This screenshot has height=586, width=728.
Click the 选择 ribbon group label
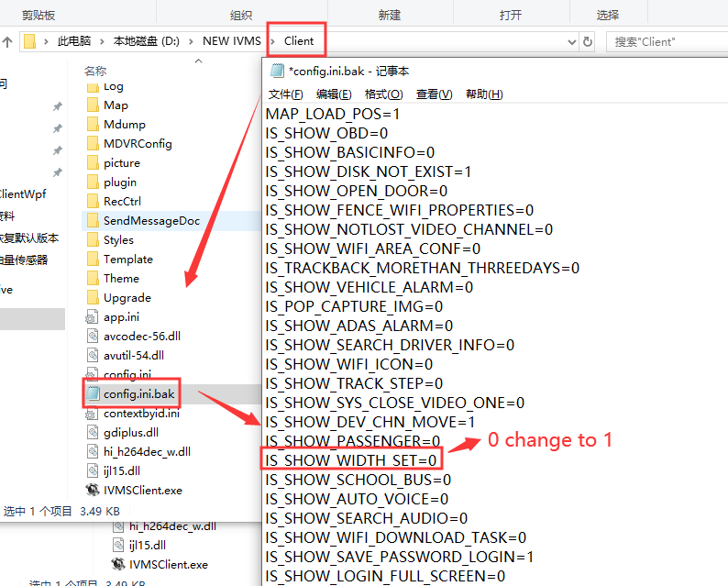point(607,16)
